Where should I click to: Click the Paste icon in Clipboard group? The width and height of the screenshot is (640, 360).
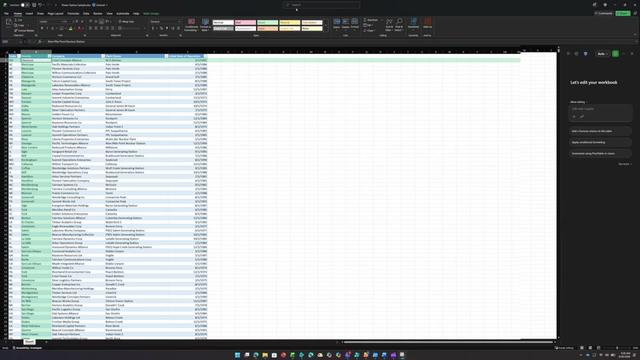9,24
